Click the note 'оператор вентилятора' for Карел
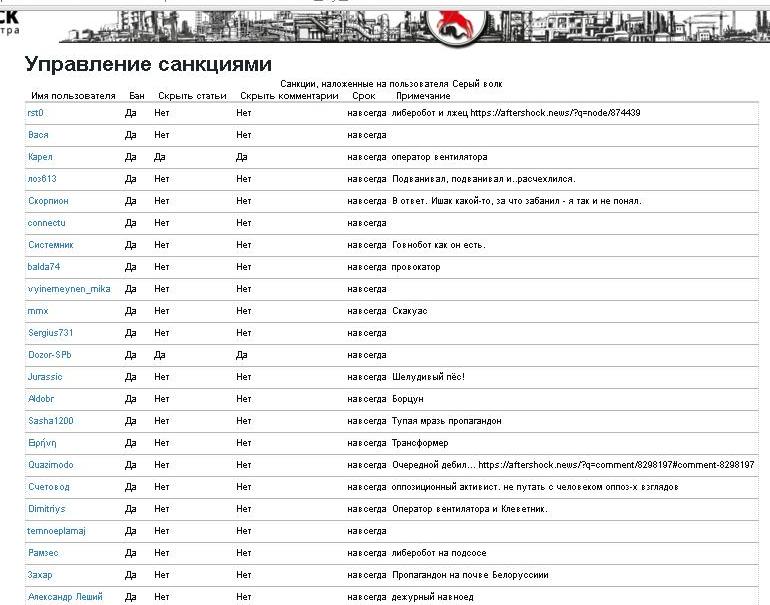This screenshot has width=770, height=605. 440,157
